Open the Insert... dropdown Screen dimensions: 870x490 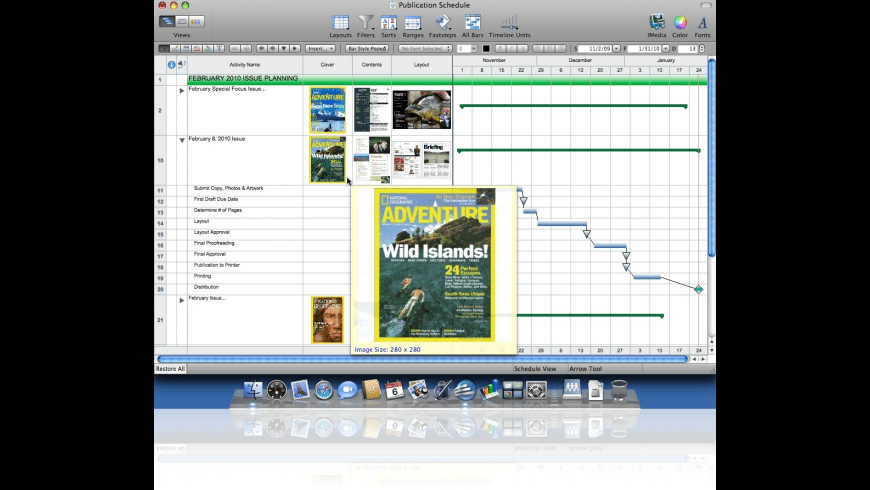click(x=320, y=48)
